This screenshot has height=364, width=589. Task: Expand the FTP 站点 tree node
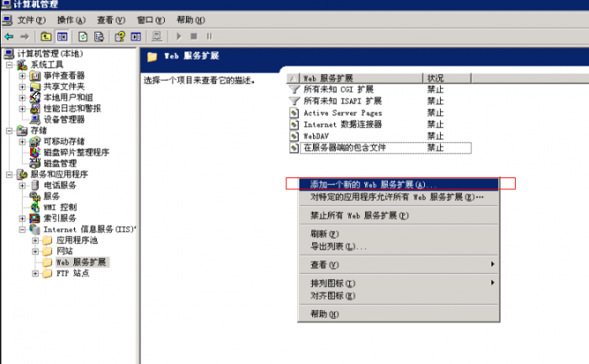coord(35,272)
